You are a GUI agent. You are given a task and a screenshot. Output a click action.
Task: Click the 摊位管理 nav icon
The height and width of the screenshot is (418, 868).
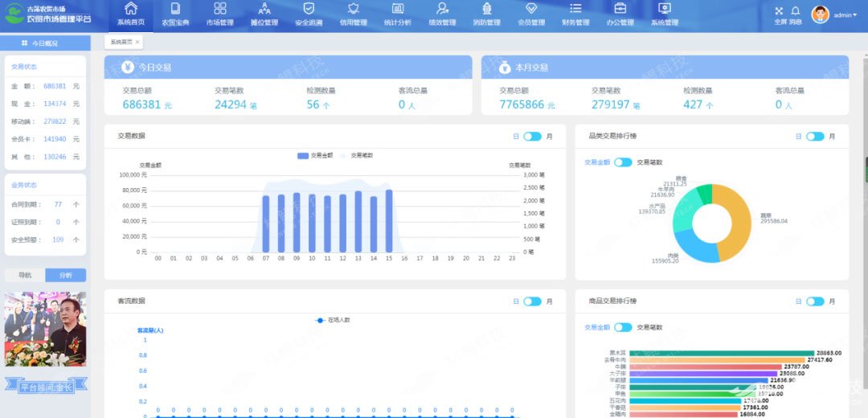[264, 10]
